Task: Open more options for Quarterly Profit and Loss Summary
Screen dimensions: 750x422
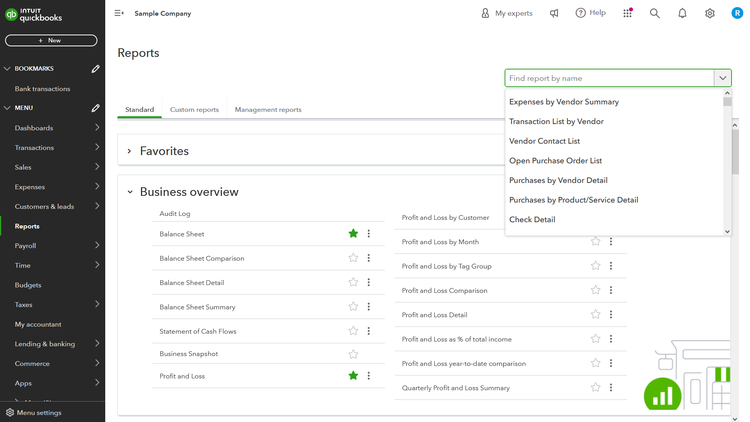Action: (611, 388)
